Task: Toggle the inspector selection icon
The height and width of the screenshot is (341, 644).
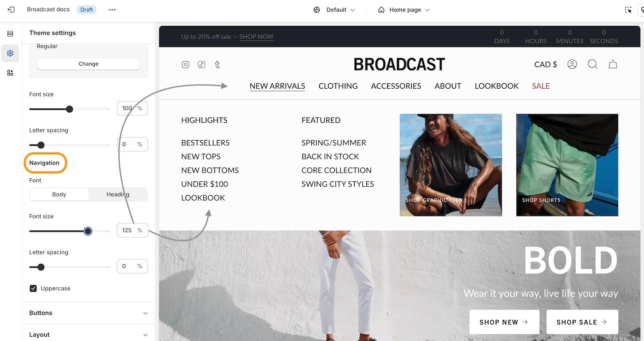Action: pos(628,10)
